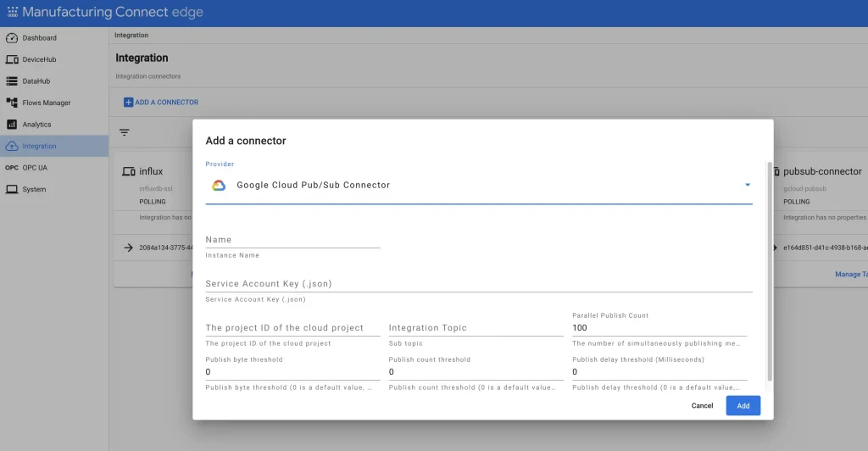Click the Integration connectors subtitle
The height and width of the screenshot is (451, 868).
point(147,76)
